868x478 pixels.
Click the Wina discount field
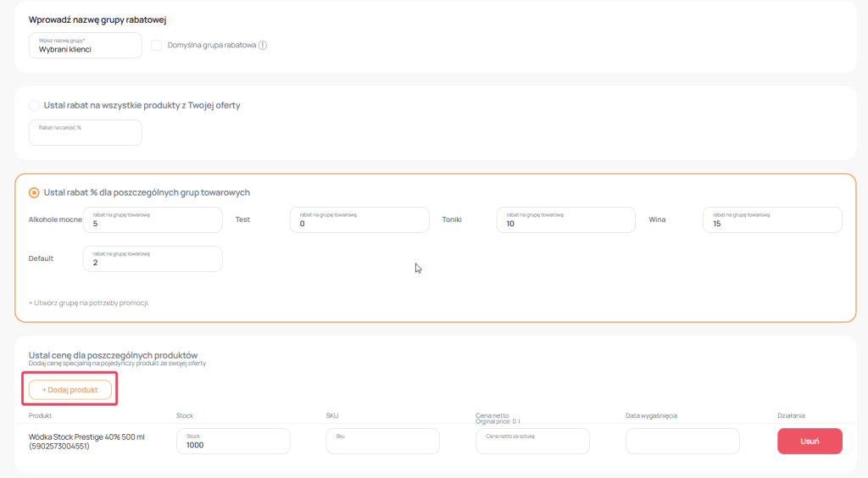coord(772,220)
